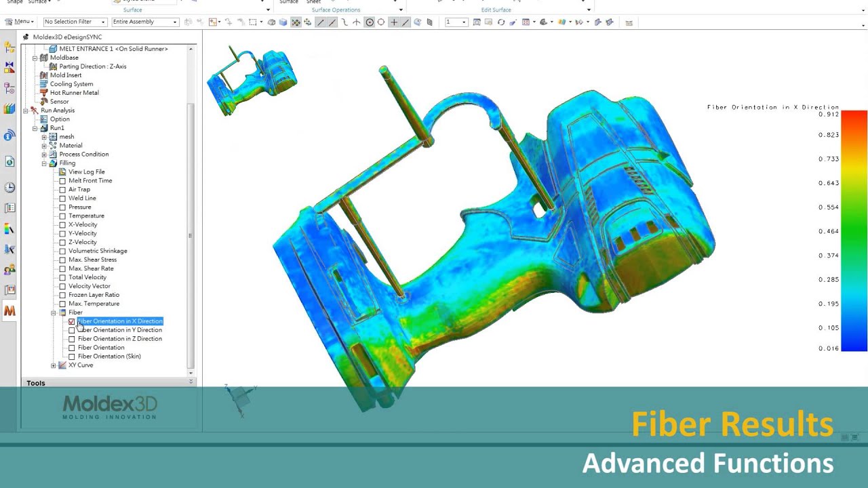Click the Cooling System tree icon
The image size is (868, 488).
pos(44,84)
